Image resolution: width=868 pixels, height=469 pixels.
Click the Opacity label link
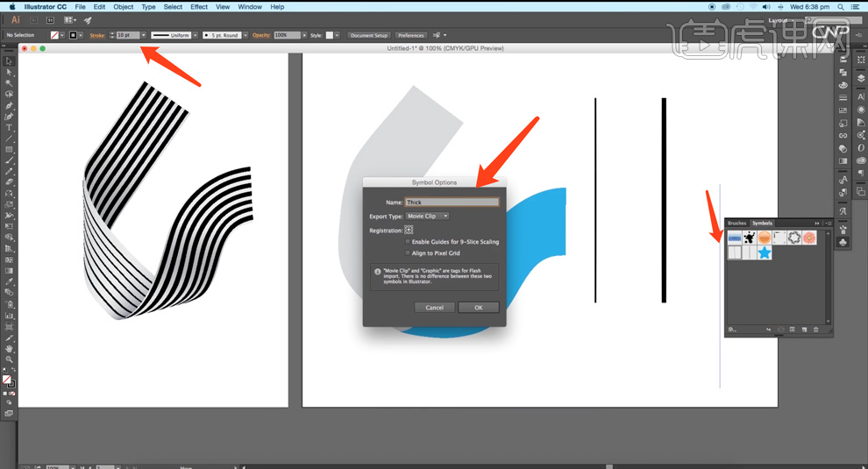pyautogui.click(x=261, y=35)
